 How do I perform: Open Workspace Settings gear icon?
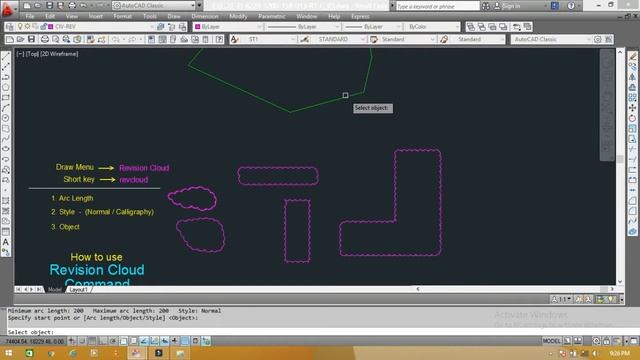tap(598, 39)
